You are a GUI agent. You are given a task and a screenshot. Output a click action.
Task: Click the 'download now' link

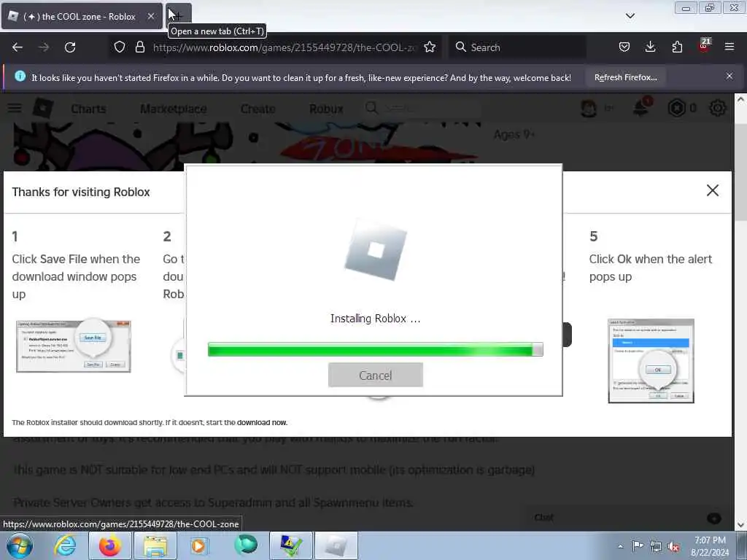coord(262,422)
